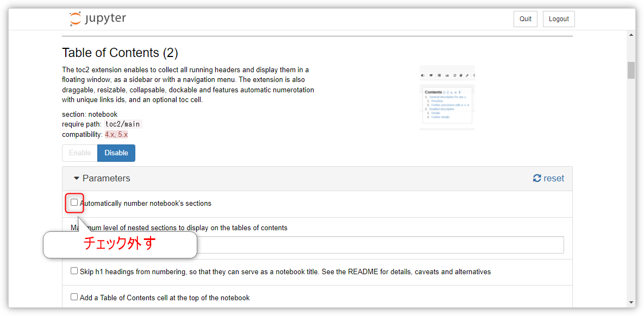Open the toc2 extension preview thumbnail

point(447,98)
